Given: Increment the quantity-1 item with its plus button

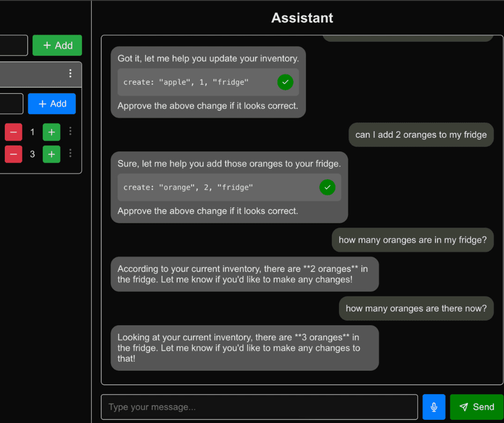Looking at the screenshot, I should [51, 132].
